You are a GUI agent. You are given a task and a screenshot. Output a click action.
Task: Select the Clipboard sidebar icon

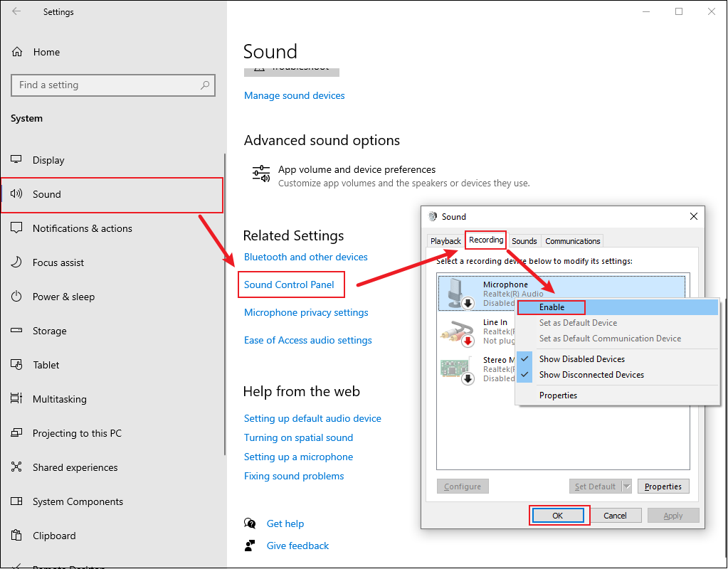click(18, 536)
